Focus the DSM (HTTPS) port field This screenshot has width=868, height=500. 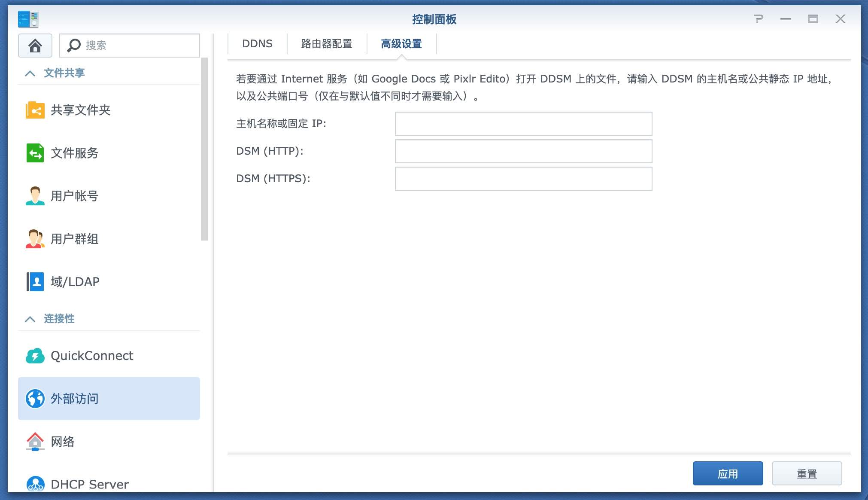tap(523, 179)
